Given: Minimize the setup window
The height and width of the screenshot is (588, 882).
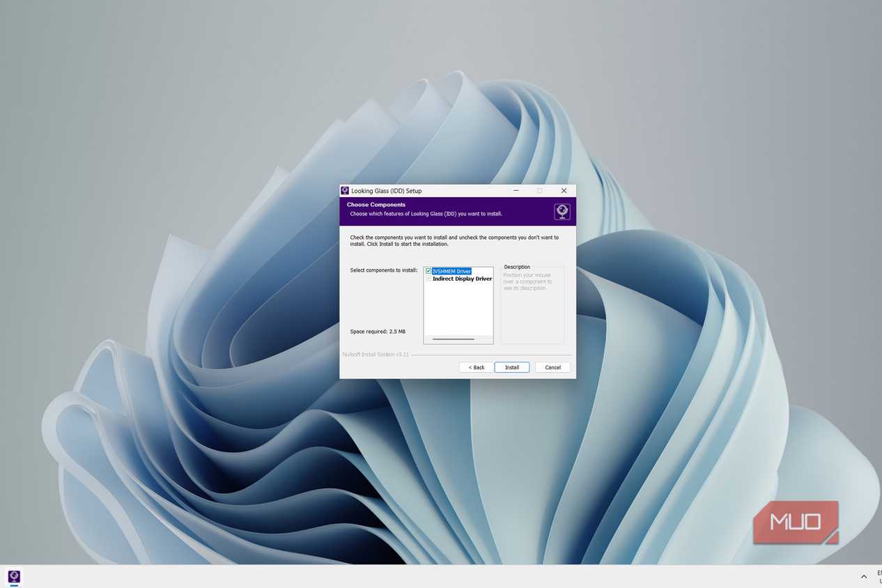Looking at the screenshot, I should tap(516, 190).
